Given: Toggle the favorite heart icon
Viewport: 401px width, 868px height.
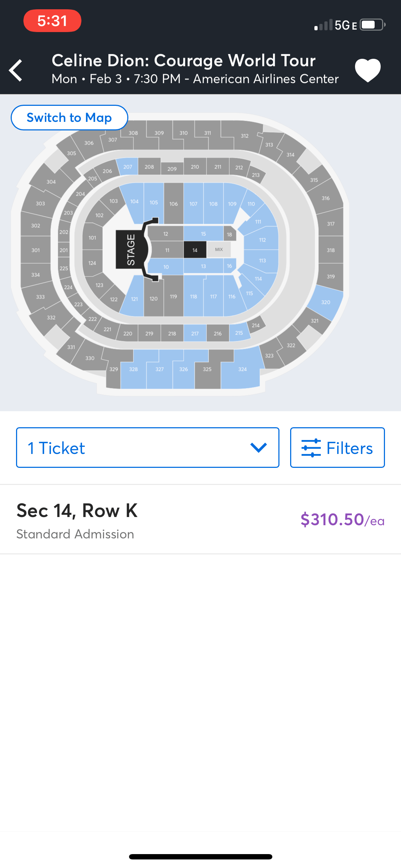Looking at the screenshot, I should click(x=367, y=70).
